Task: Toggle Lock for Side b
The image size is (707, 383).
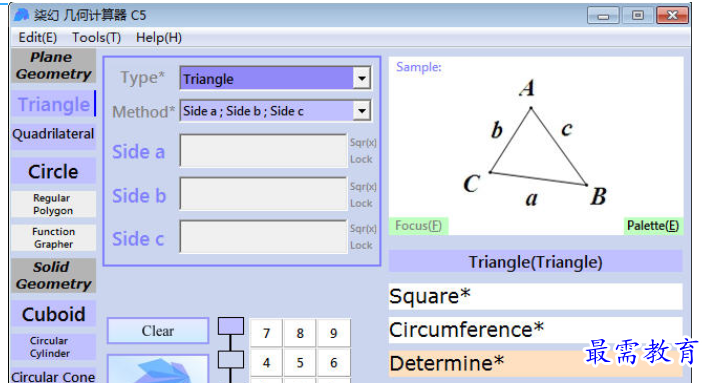Action: pyautogui.click(x=361, y=203)
